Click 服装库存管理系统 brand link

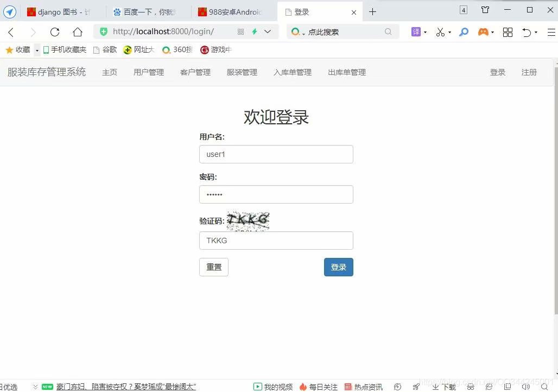(x=47, y=72)
